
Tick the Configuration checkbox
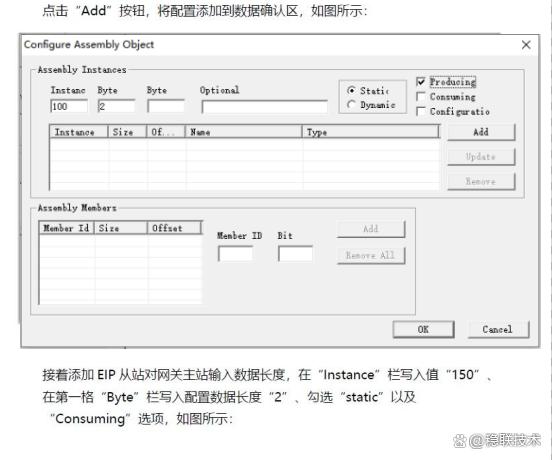tap(421, 112)
